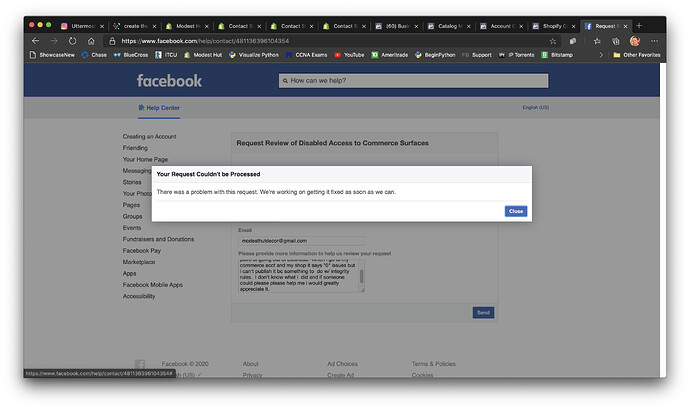690x409 pixels.
Task: Click the Email field with modesthutdecor address
Action: pyautogui.click(x=301, y=241)
